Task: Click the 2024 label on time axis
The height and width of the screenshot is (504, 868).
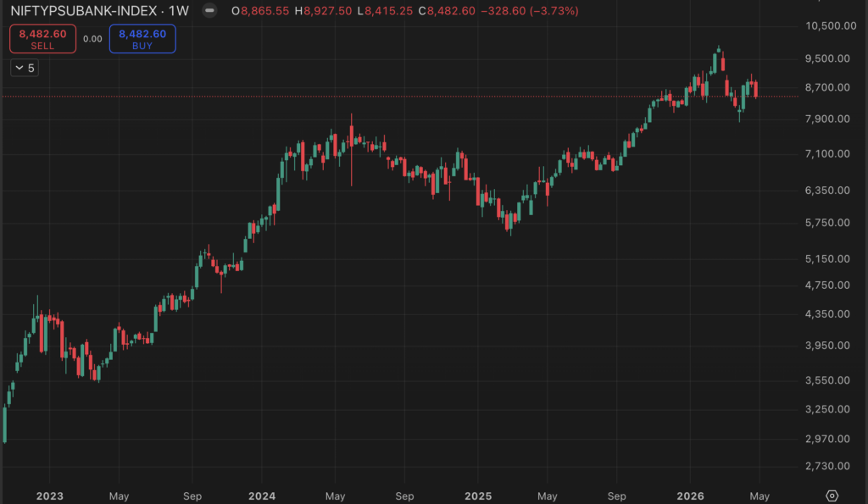Action: [262, 496]
